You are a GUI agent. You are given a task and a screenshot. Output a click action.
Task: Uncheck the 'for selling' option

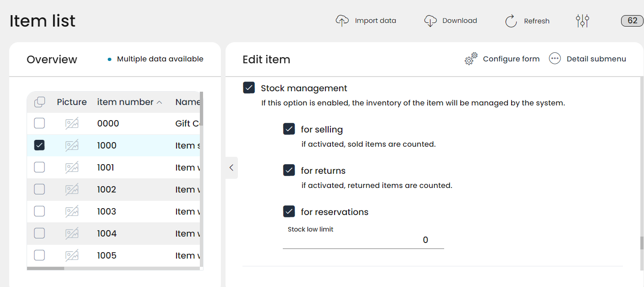[x=289, y=129]
